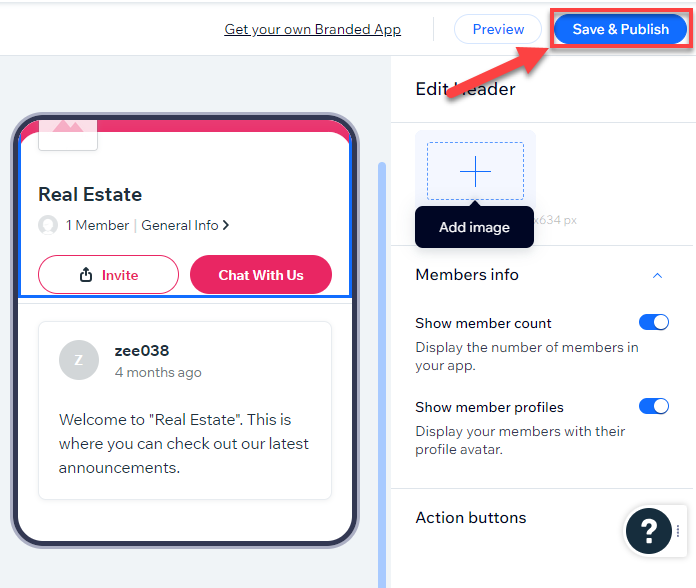
Task: Select the welcome announcement post card
Action: [x=185, y=410]
